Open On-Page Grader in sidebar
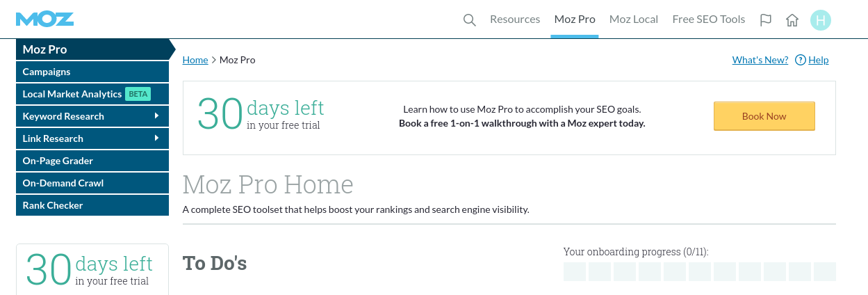This screenshot has height=295, width=868. [58, 161]
